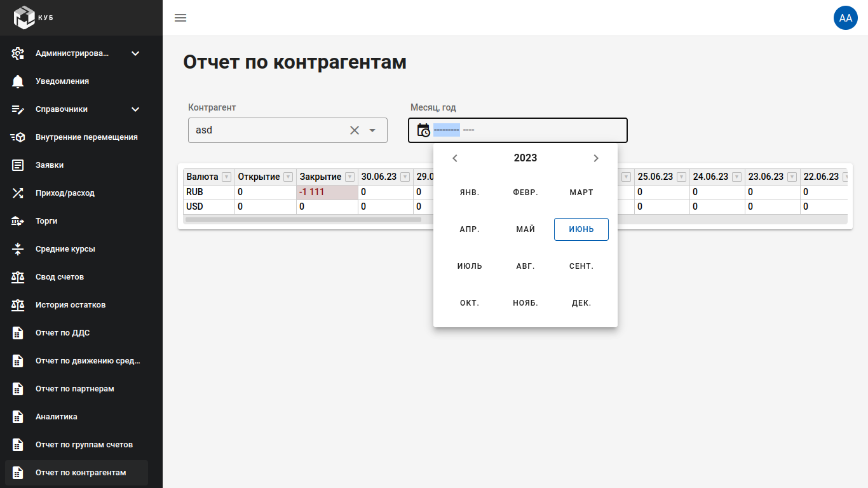
Task: Go to Заявки in the sidebar
Action: coord(76,165)
